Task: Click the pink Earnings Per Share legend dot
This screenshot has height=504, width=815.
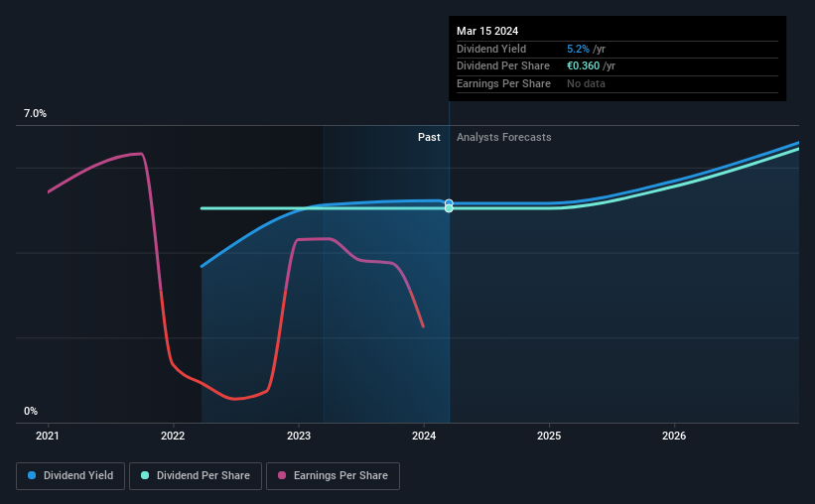Action: coord(282,475)
